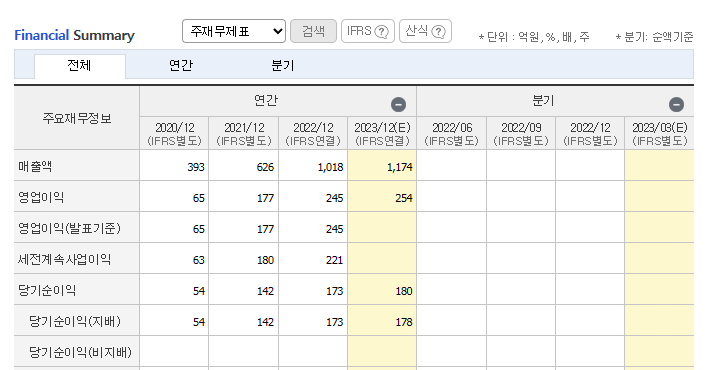The image size is (707, 370).
Task: Open the 산식 help button
Action: coord(425,31)
